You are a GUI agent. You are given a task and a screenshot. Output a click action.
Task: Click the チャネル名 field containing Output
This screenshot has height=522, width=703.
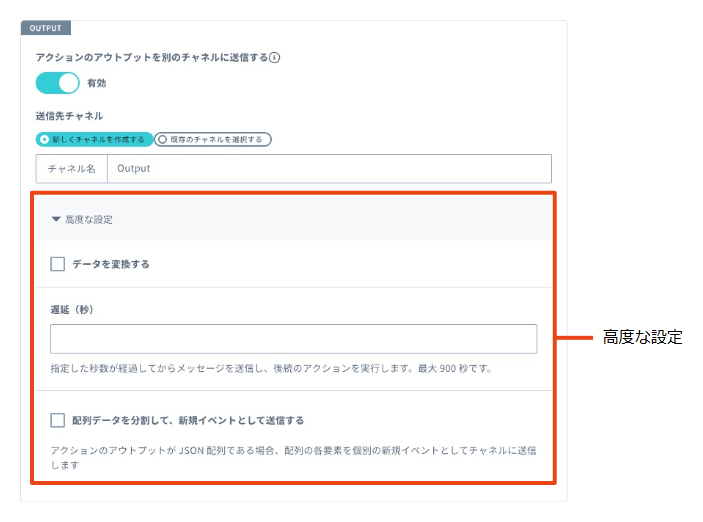pos(328,168)
